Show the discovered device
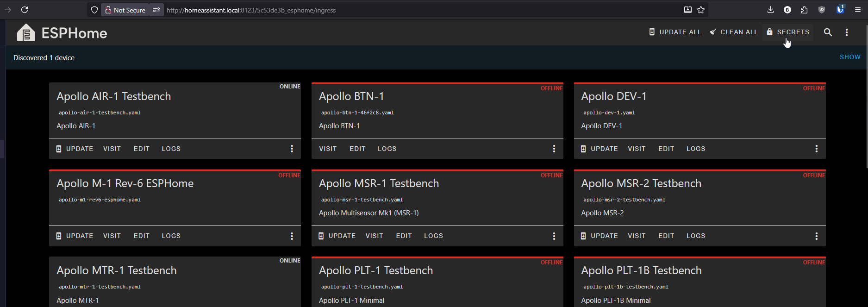 click(x=850, y=57)
